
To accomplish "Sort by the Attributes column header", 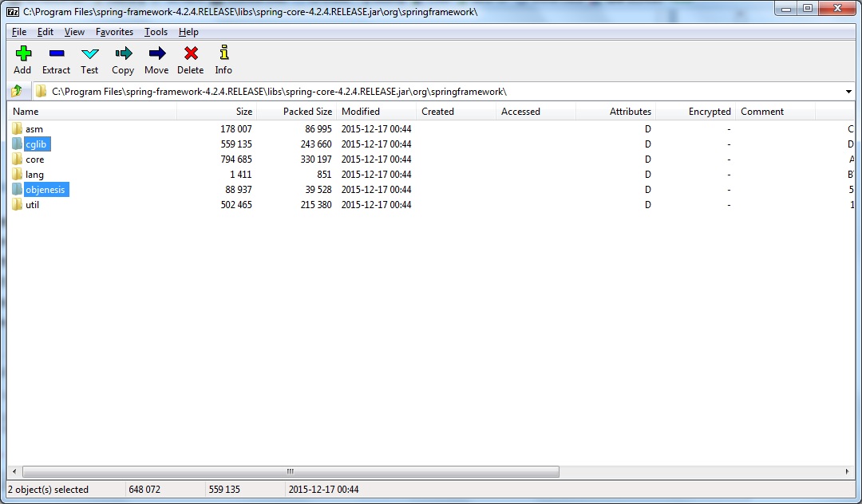I will click(x=615, y=112).
